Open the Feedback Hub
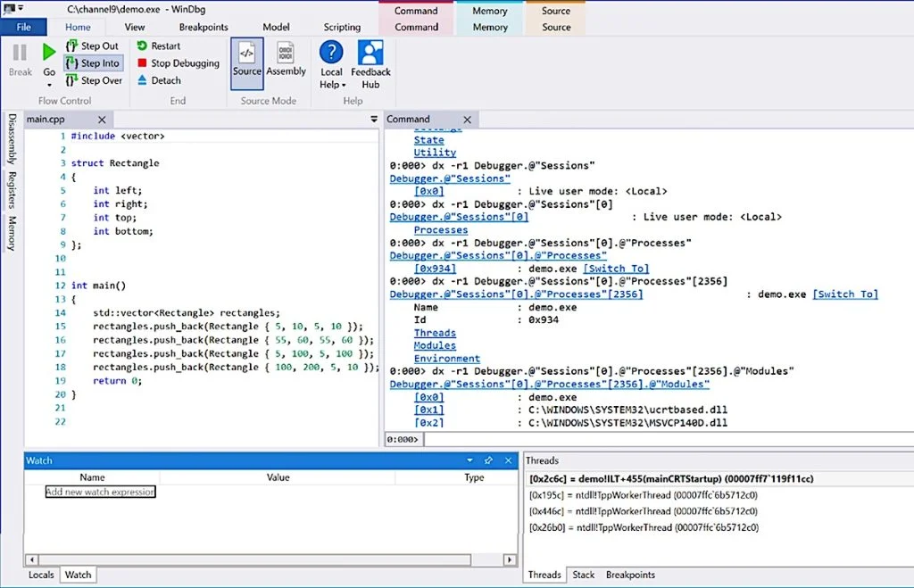Viewport: 914px width, 588px height. pos(370,64)
